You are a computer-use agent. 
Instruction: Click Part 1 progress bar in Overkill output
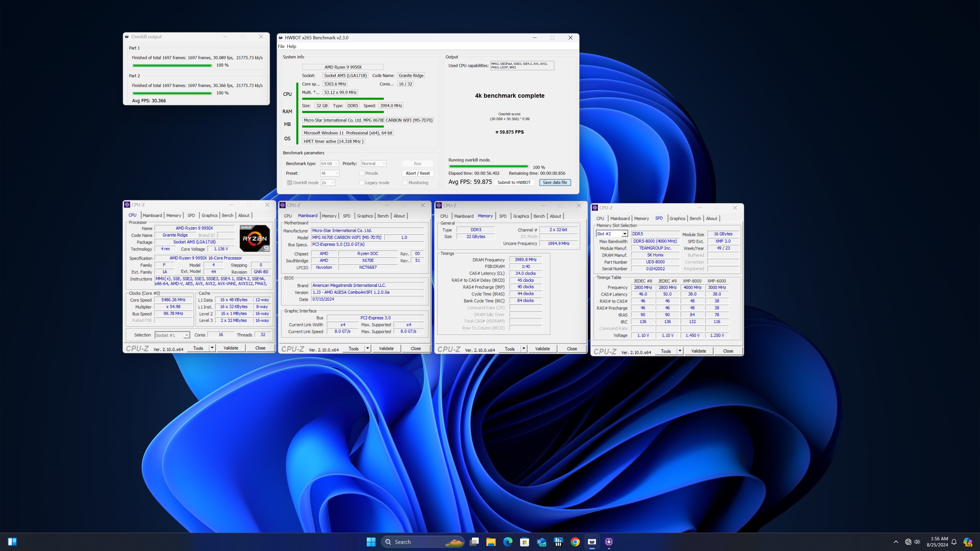click(x=172, y=65)
